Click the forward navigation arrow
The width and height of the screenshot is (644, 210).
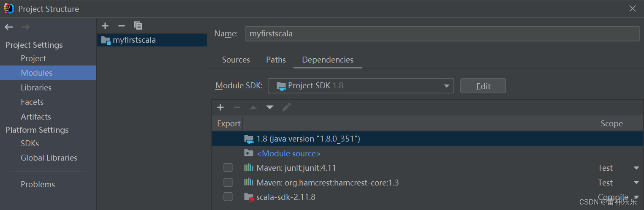point(25,27)
